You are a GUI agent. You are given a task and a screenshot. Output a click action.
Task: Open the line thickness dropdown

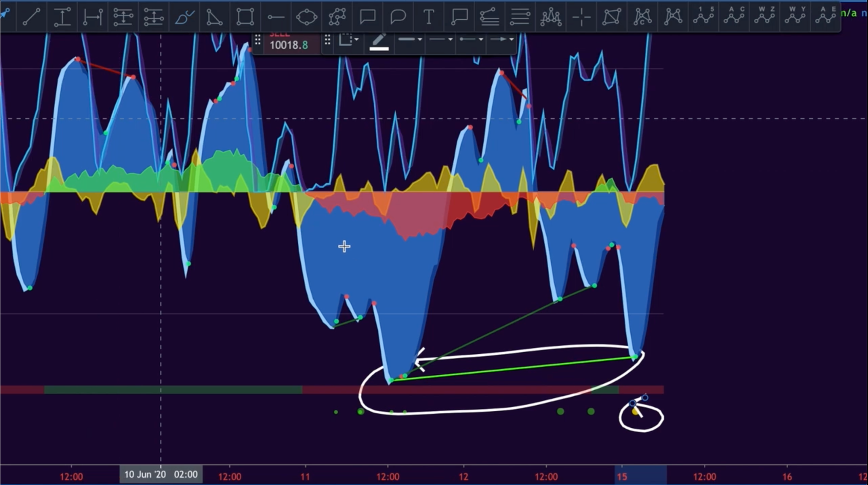[x=410, y=40]
